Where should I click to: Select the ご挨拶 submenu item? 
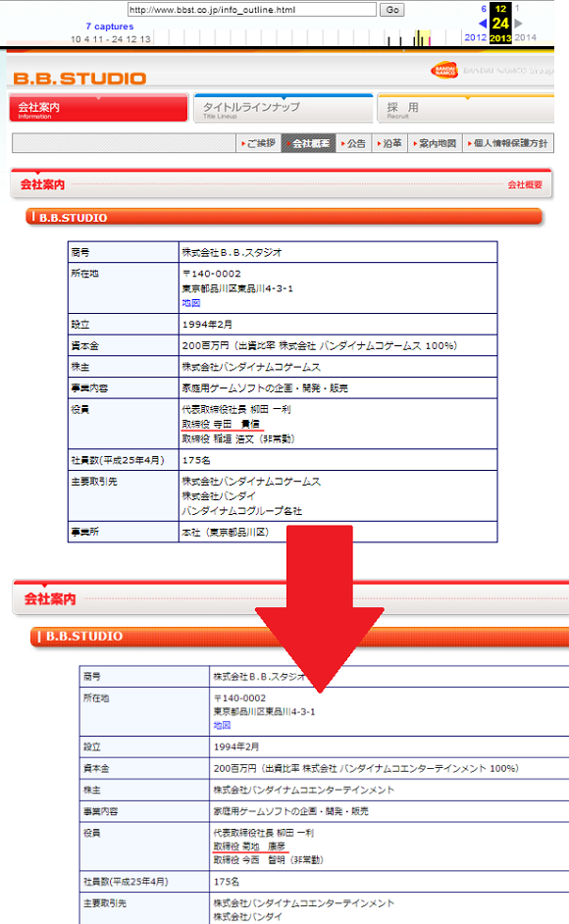(258, 143)
